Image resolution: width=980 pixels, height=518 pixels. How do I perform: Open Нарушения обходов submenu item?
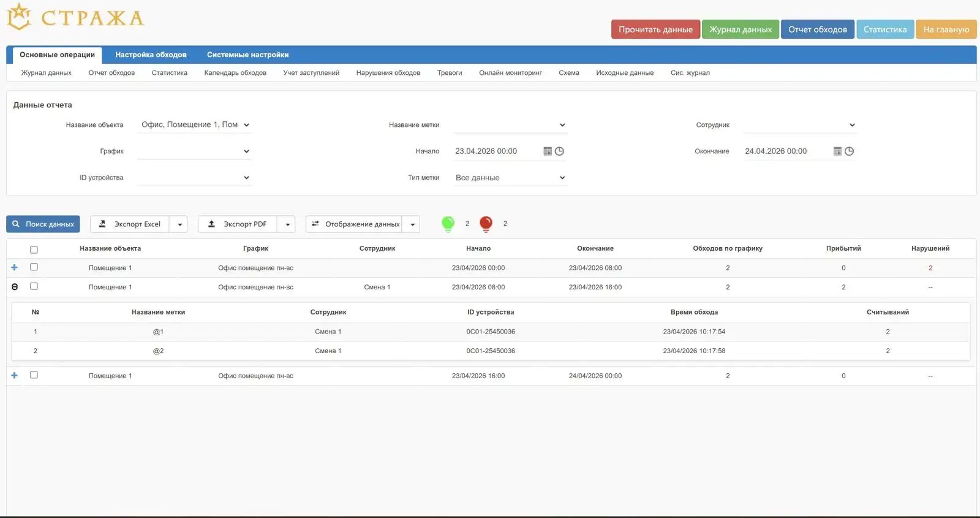click(x=388, y=73)
